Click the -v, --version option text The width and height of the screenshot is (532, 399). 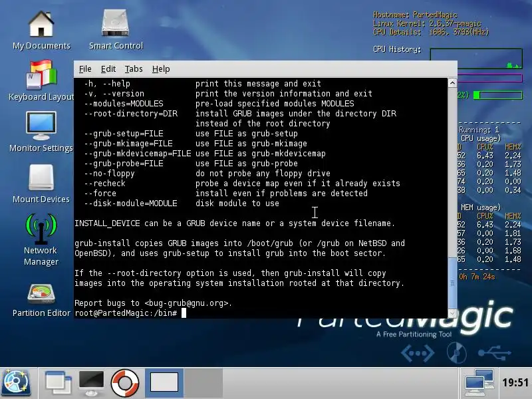tap(114, 93)
